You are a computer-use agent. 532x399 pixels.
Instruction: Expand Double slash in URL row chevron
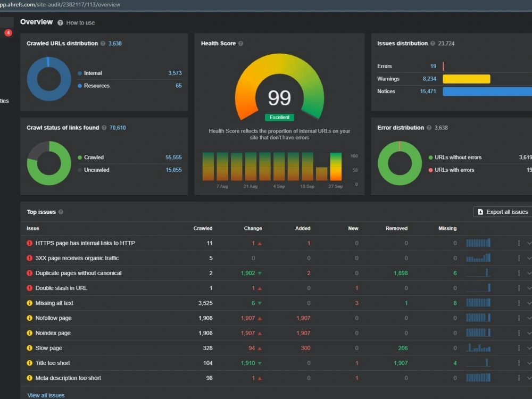[x=529, y=288]
